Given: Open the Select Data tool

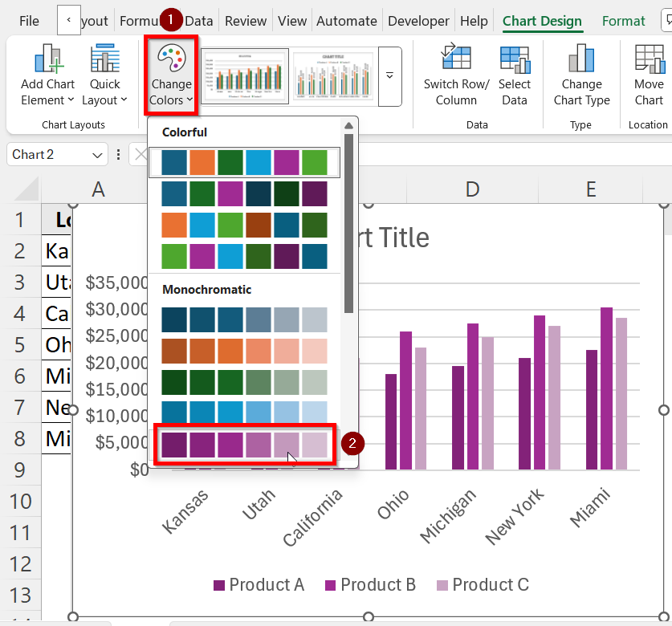Looking at the screenshot, I should pyautogui.click(x=514, y=59).
